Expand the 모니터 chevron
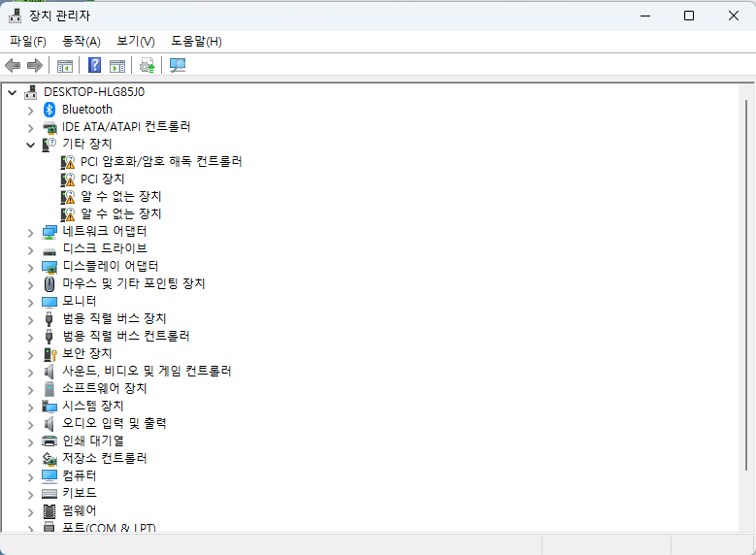Screen dimensions: 756x555 pyautogui.click(x=30, y=303)
